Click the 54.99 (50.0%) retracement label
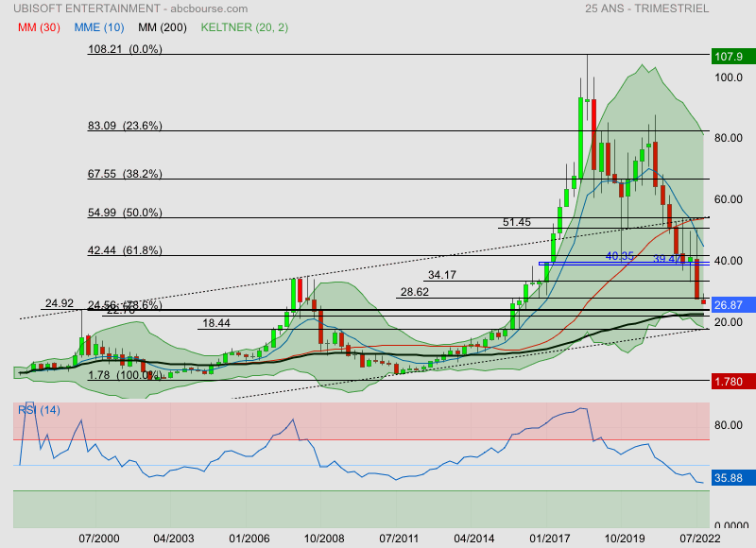Viewport: 756px width, 548px height. click(125, 213)
